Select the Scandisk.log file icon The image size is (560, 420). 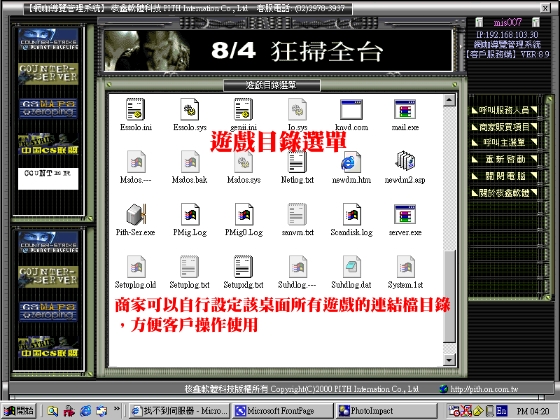point(351,215)
